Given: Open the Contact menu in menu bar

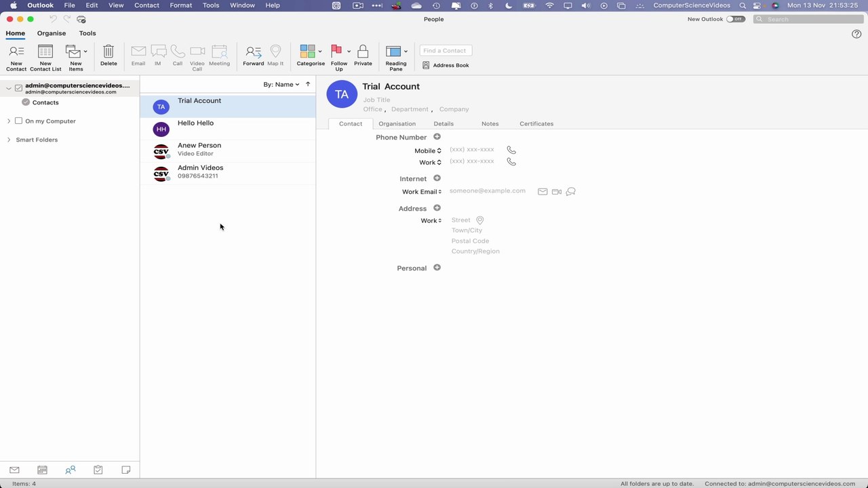Looking at the screenshot, I should click(x=146, y=5).
